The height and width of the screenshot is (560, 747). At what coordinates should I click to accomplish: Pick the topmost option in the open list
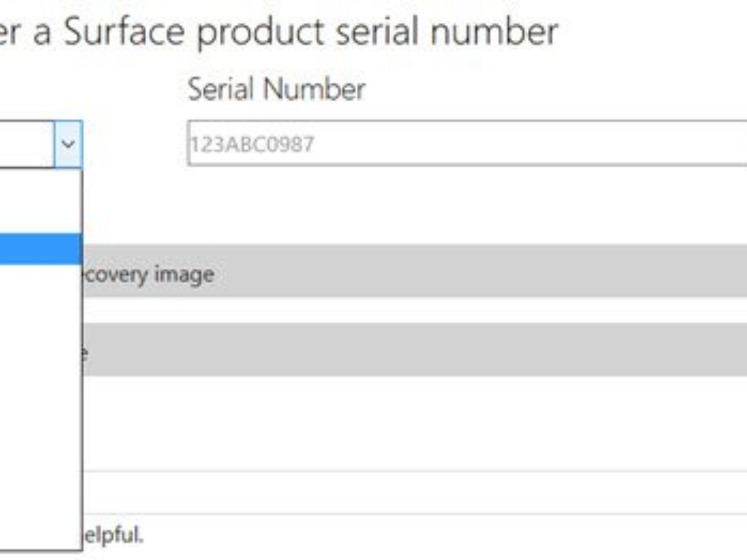(40, 185)
